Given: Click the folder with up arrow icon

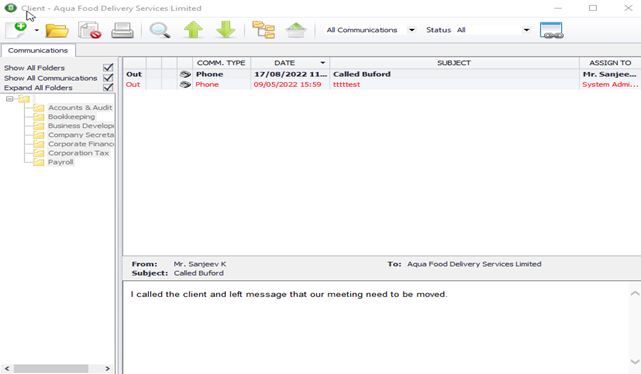Looking at the screenshot, I should click(x=296, y=30).
